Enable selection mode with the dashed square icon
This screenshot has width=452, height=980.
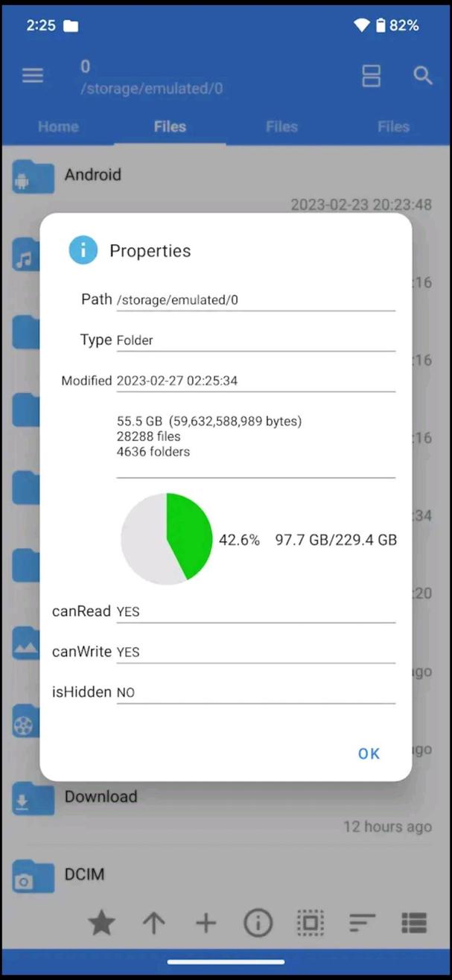click(310, 923)
